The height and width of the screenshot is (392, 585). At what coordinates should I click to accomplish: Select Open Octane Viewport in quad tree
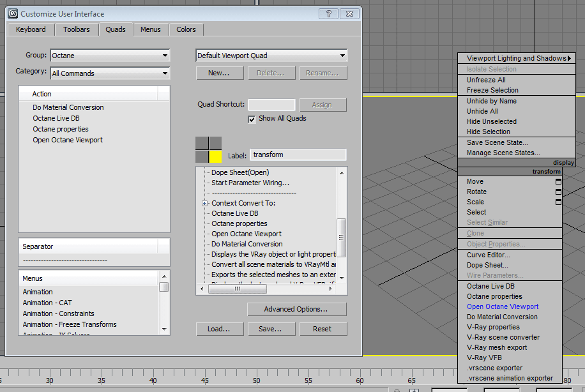[x=247, y=234]
